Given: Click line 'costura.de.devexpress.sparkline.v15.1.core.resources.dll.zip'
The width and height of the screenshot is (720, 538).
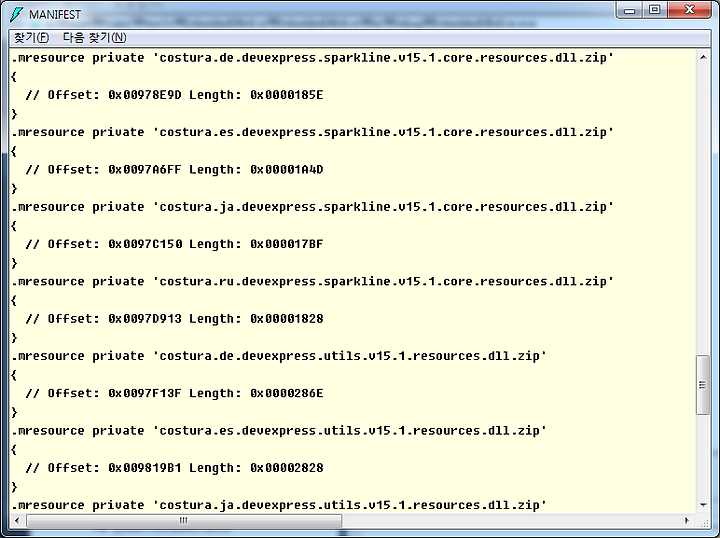Looking at the screenshot, I should (312, 58).
